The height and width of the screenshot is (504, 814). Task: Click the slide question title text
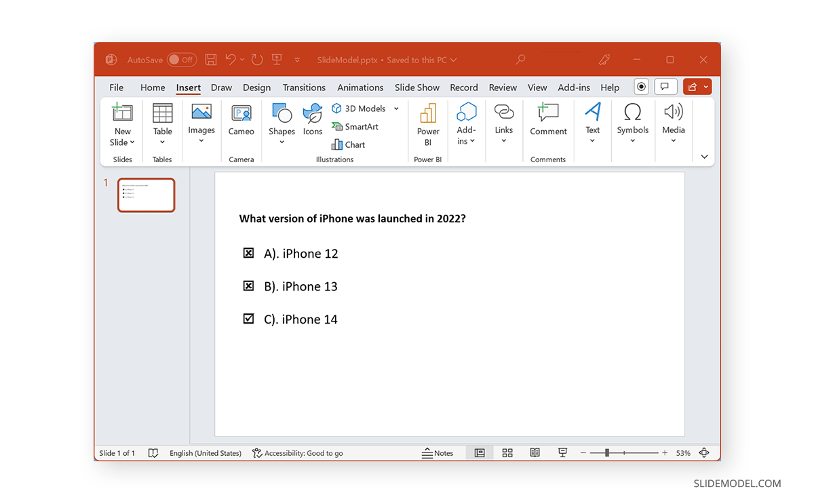[353, 218]
